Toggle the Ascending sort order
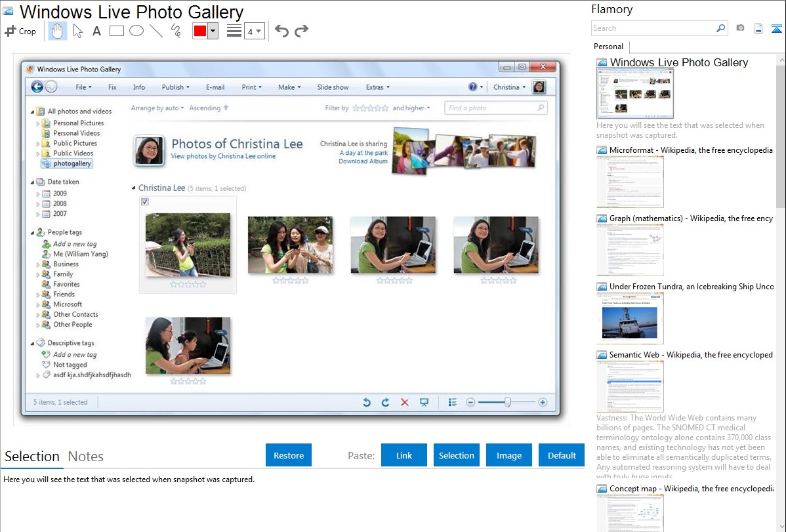Screen dimensions: 786x532 coord(209,108)
